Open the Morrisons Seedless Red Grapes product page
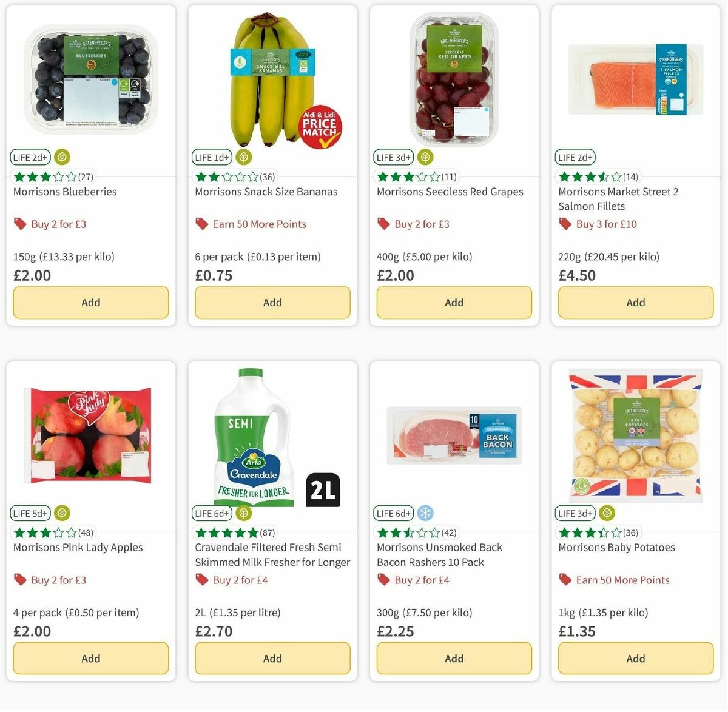 (450, 192)
